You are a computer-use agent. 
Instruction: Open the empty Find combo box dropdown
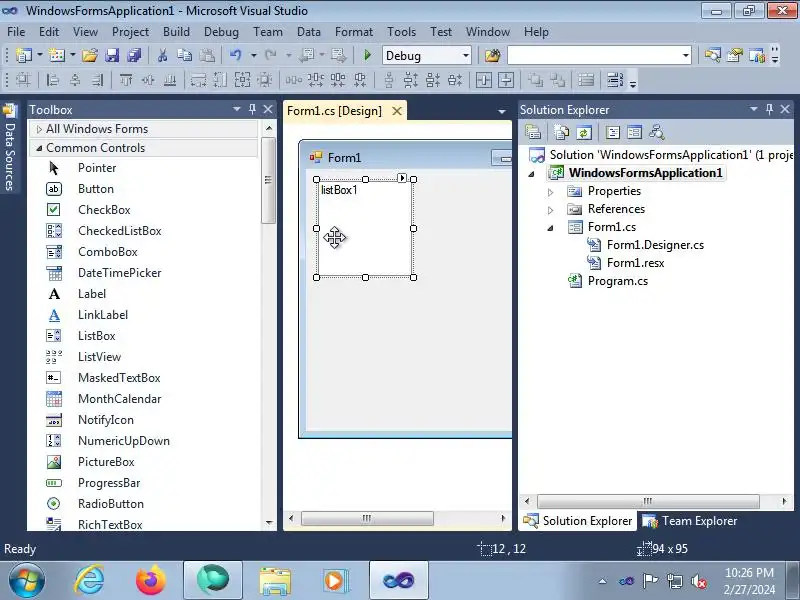click(686, 55)
